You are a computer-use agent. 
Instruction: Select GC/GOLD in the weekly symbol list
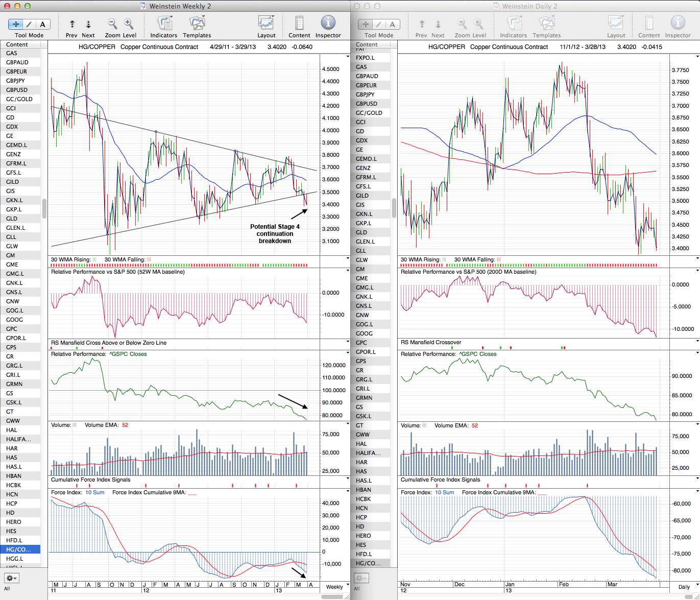click(x=19, y=99)
